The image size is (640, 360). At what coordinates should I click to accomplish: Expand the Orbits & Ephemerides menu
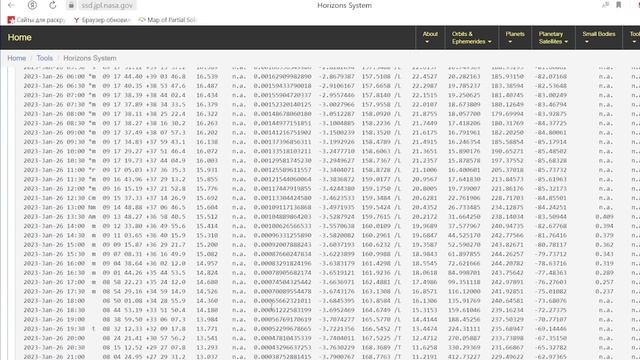pos(471,38)
